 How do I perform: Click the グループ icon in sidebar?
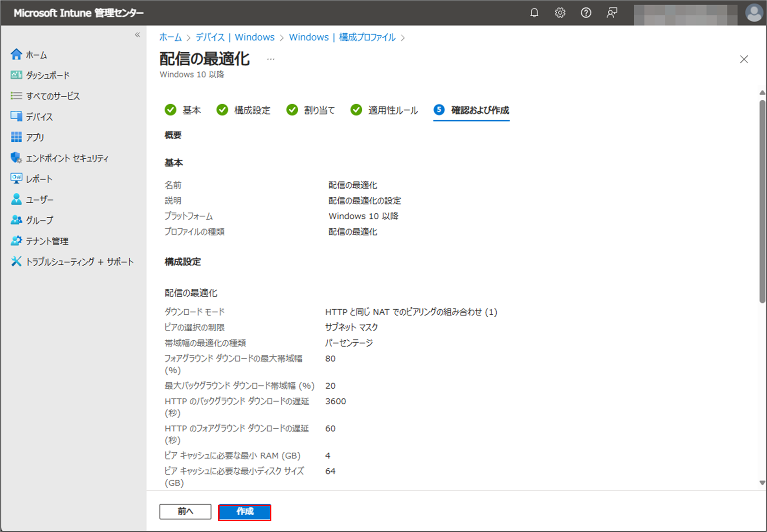point(16,220)
